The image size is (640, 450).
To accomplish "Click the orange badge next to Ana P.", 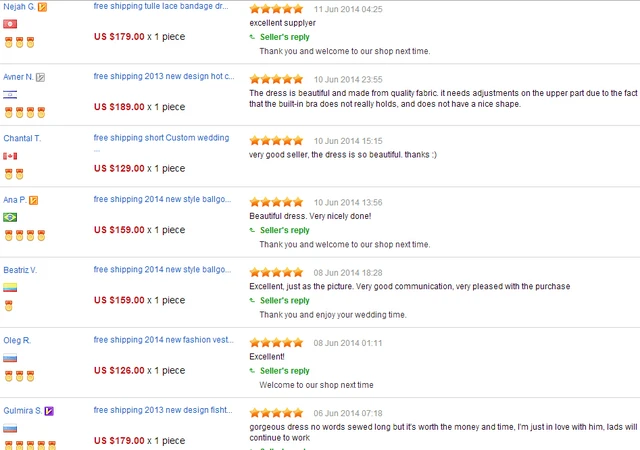I will tap(33, 200).
